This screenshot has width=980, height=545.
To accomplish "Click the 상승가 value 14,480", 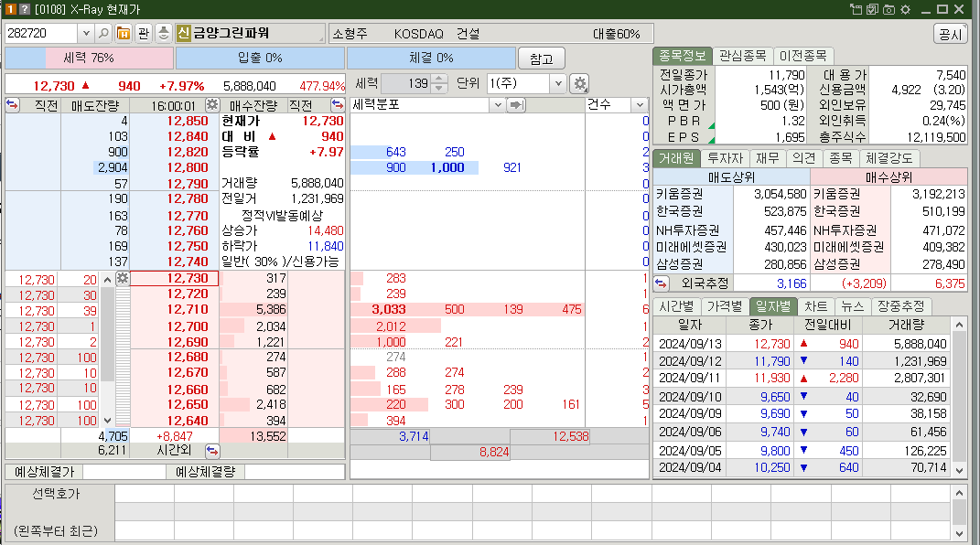I will 326,230.
